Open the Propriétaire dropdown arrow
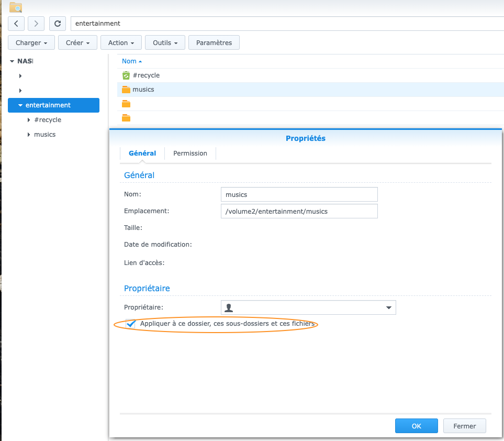 click(x=389, y=307)
